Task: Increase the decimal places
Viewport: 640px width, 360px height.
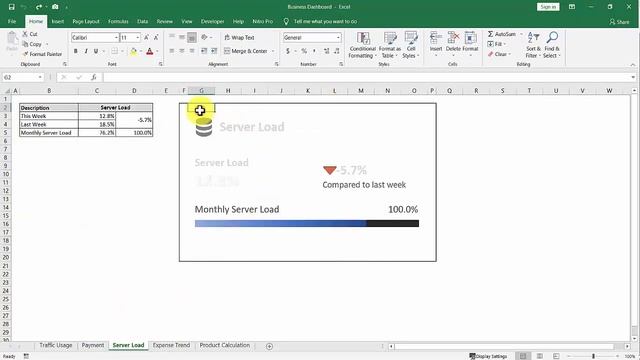Action: click(327, 51)
